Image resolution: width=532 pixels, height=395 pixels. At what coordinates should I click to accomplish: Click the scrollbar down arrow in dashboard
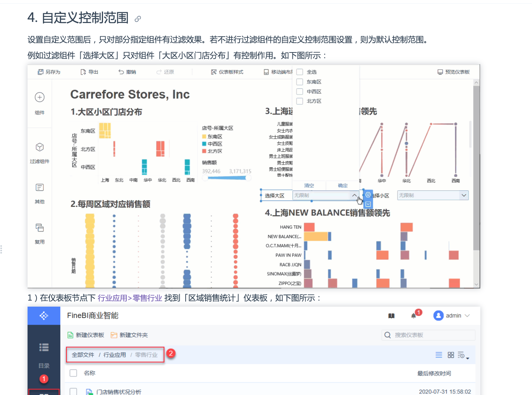pos(476,284)
